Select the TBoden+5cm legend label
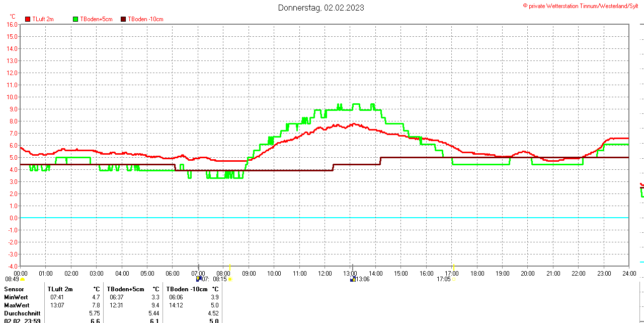Image resolution: width=644 pixels, height=323 pixels. coord(96,19)
